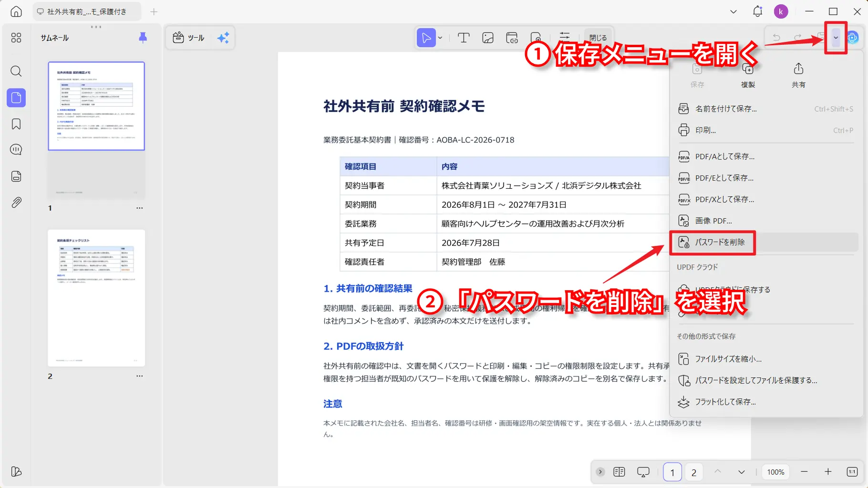Open the user account avatar

tap(781, 11)
